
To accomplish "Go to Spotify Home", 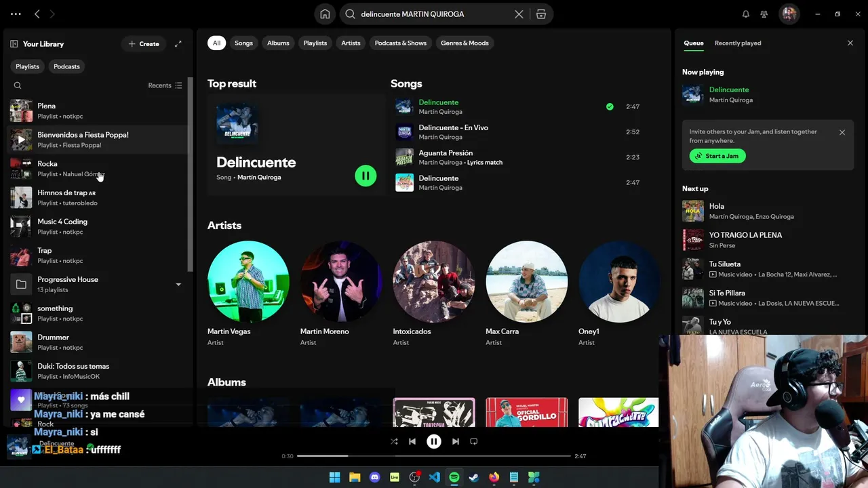I will (x=325, y=14).
